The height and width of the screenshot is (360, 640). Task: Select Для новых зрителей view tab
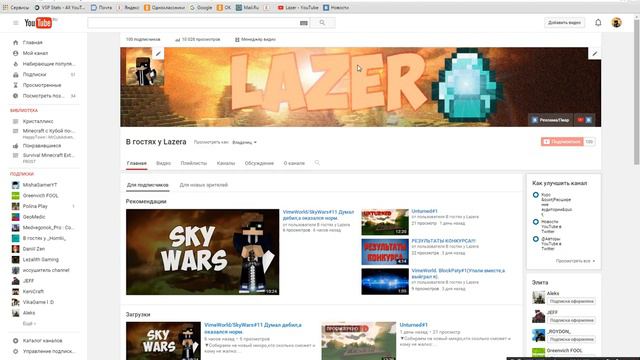(x=204, y=185)
